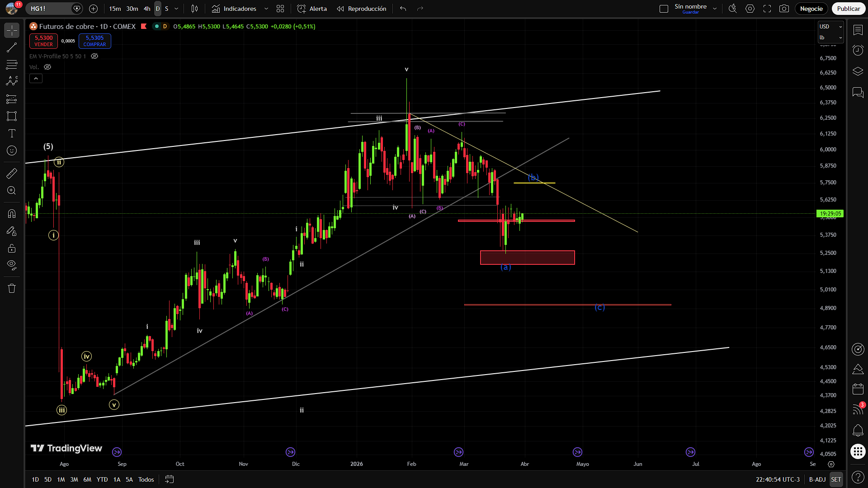Select the Text annotation tool

click(12, 133)
